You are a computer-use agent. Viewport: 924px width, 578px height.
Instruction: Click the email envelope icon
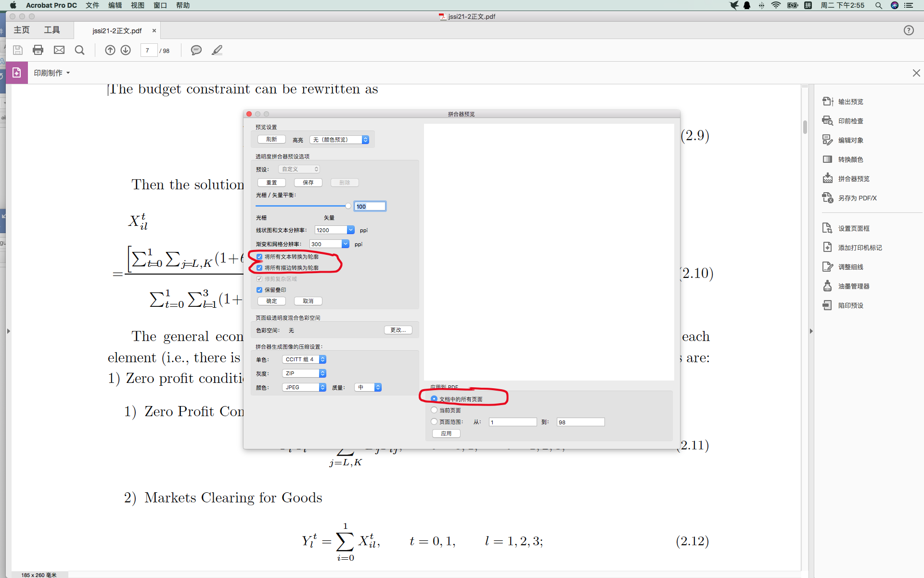tap(59, 50)
